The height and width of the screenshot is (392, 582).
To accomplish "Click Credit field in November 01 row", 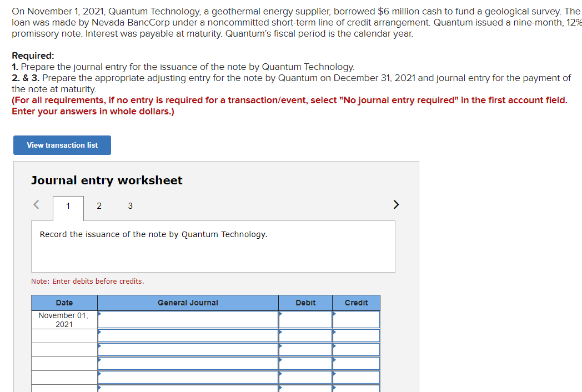I will click(357, 320).
